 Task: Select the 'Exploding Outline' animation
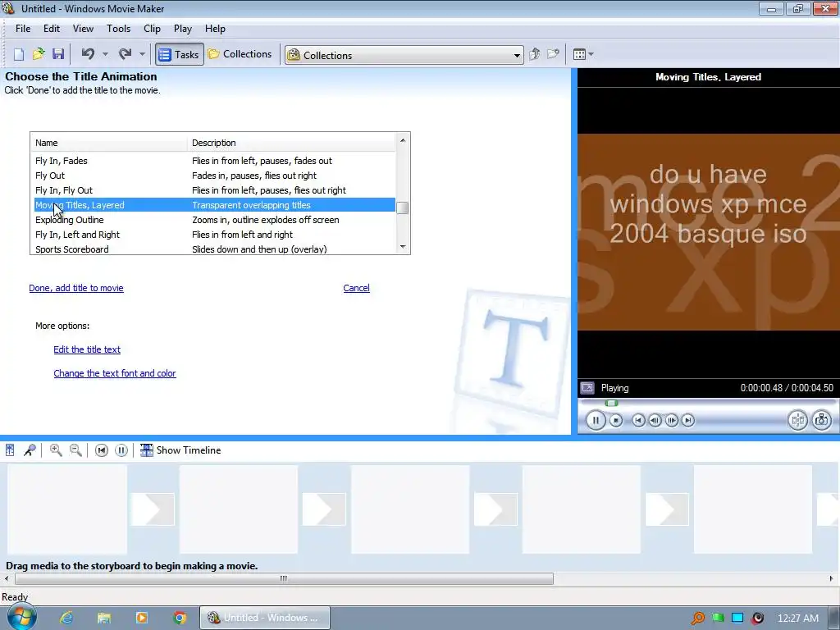[215, 220]
